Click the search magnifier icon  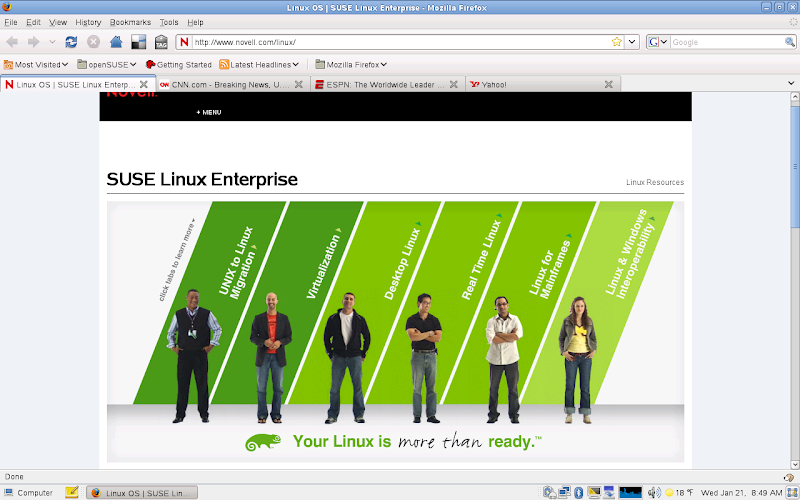789,42
